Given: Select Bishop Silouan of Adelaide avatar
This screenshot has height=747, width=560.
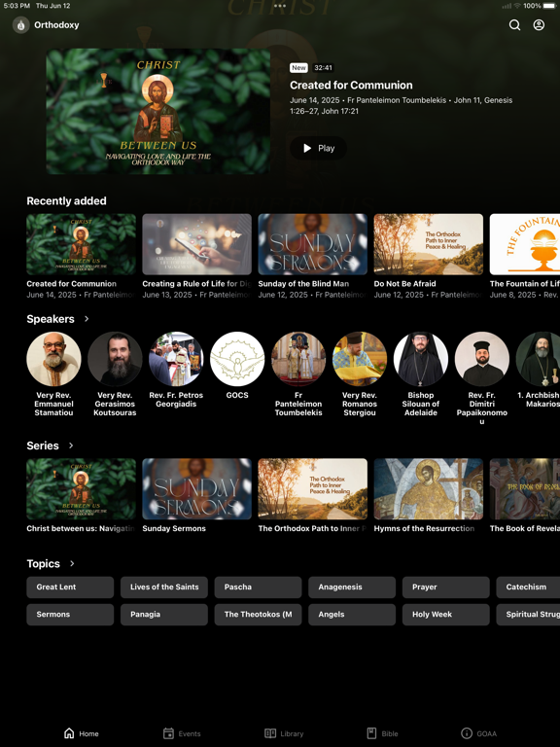Looking at the screenshot, I should [x=420, y=359].
